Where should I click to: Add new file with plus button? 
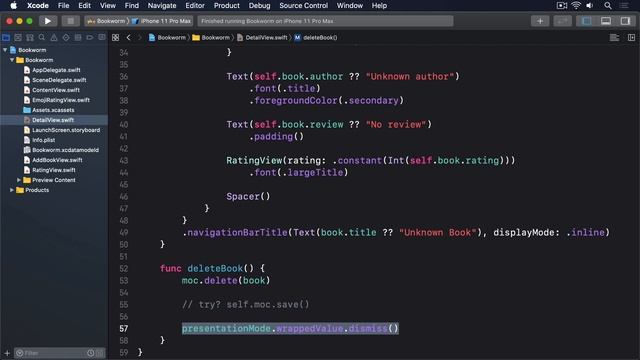click(7, 353)
